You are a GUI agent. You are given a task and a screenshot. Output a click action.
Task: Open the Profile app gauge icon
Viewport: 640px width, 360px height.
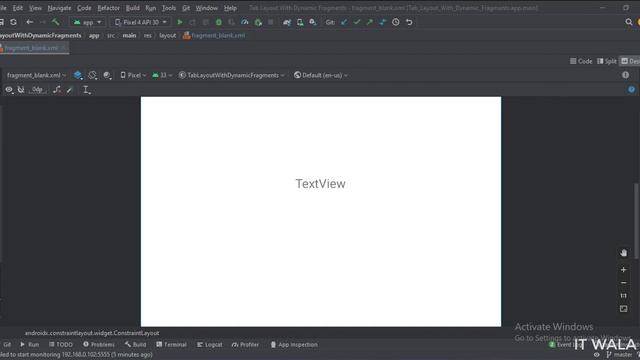[x=244, y=22]
